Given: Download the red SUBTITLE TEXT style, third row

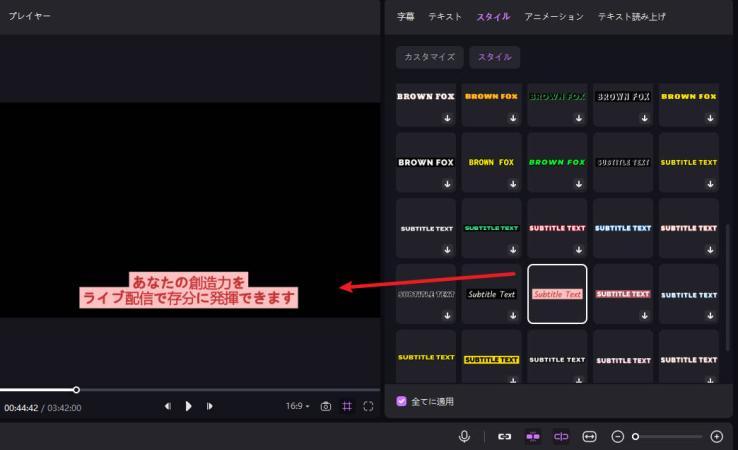Looking at the screenshot, I should coord(579,250).
